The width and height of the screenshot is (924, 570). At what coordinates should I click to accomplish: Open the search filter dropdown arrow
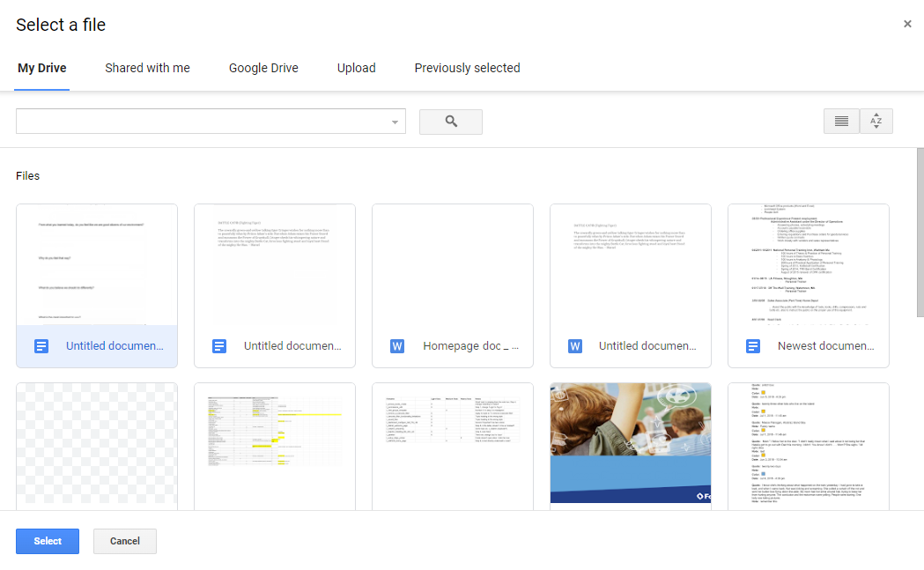(x=394, y=121)
